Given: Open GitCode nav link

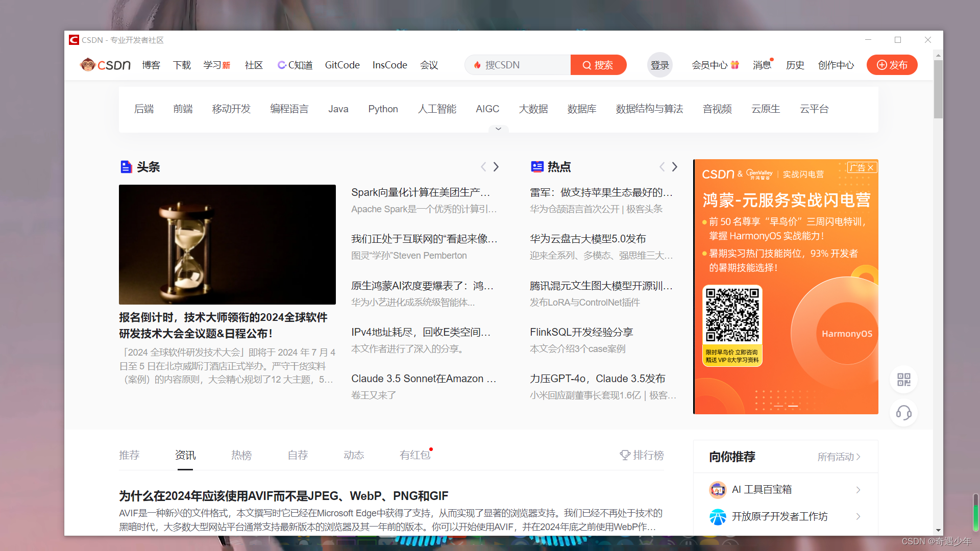Looking at the screenshot, I should point(342,65).
